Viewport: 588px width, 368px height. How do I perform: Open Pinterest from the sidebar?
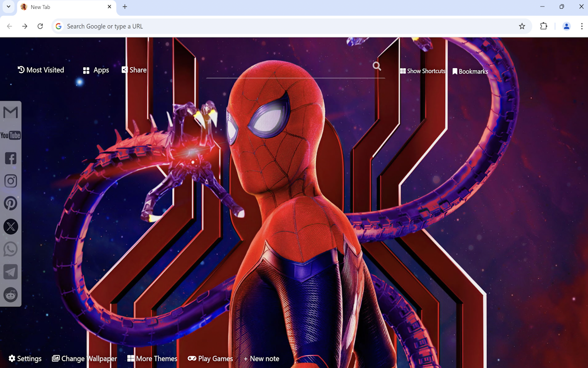[x=10, y=203]
